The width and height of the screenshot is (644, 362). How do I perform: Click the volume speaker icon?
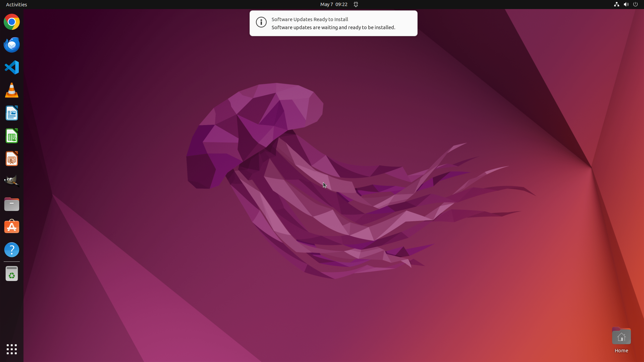pos(626,4)
